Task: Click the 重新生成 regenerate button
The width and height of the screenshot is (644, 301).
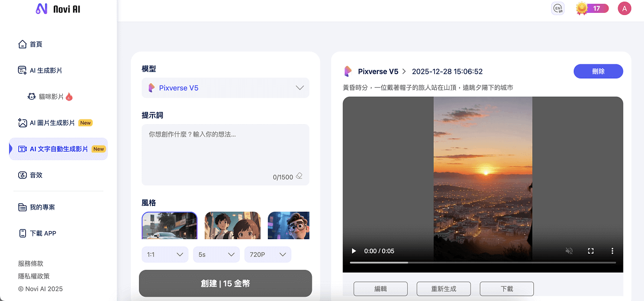Action: click(444, 289)
